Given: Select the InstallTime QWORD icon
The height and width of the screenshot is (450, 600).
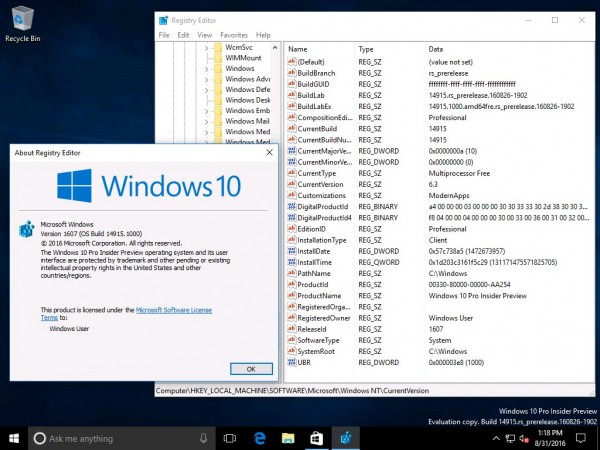Looking at the screenshot, I should (x=292, y=262).
